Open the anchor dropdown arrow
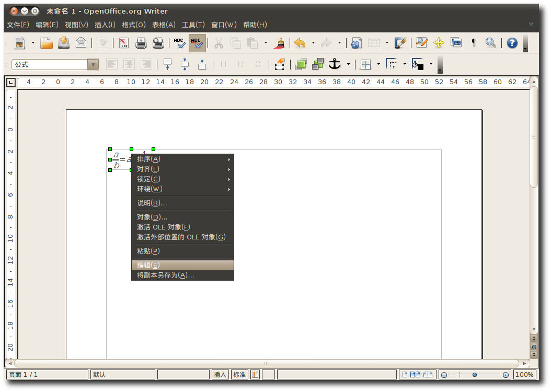 348,64
